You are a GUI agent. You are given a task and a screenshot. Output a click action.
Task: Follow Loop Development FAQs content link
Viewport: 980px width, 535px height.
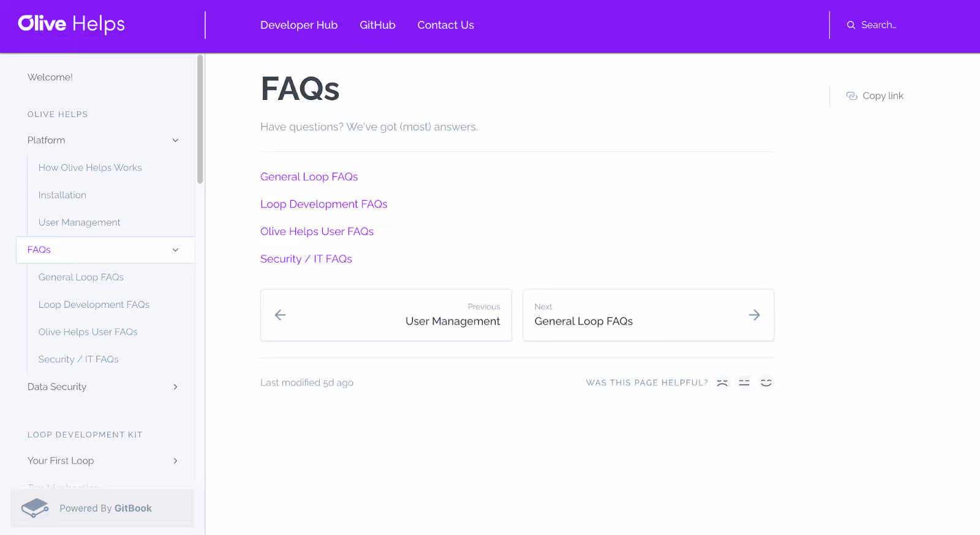[324, 204]
